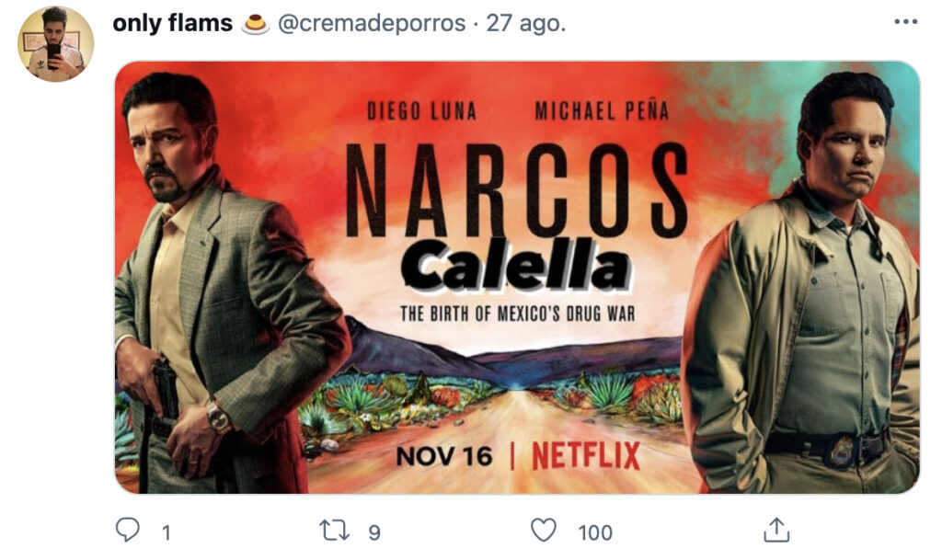The width and height of the screenshot is (942, 560).
Task: Open the only flams profile avatar
Action: coord(56,44)
